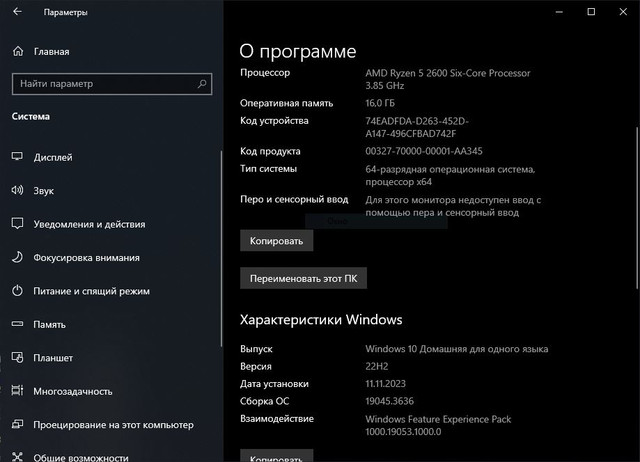Click the search magnifier icon
The image size is (640, 462).
202,84
